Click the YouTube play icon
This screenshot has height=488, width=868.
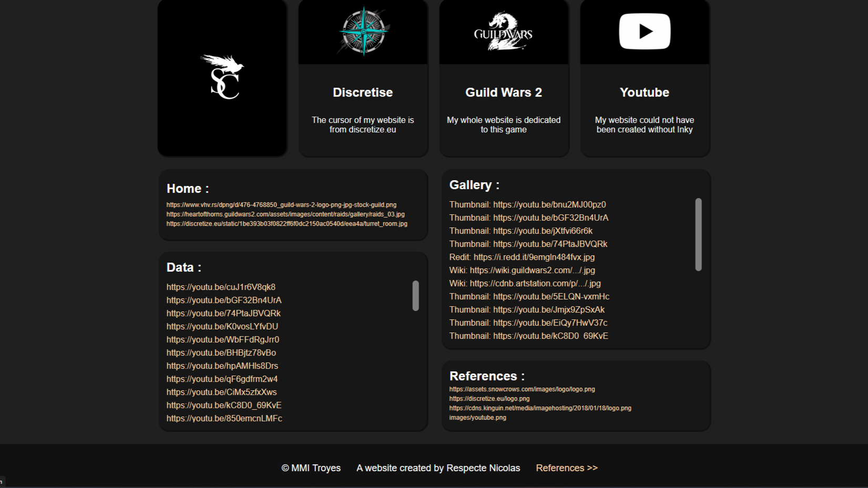645,32
